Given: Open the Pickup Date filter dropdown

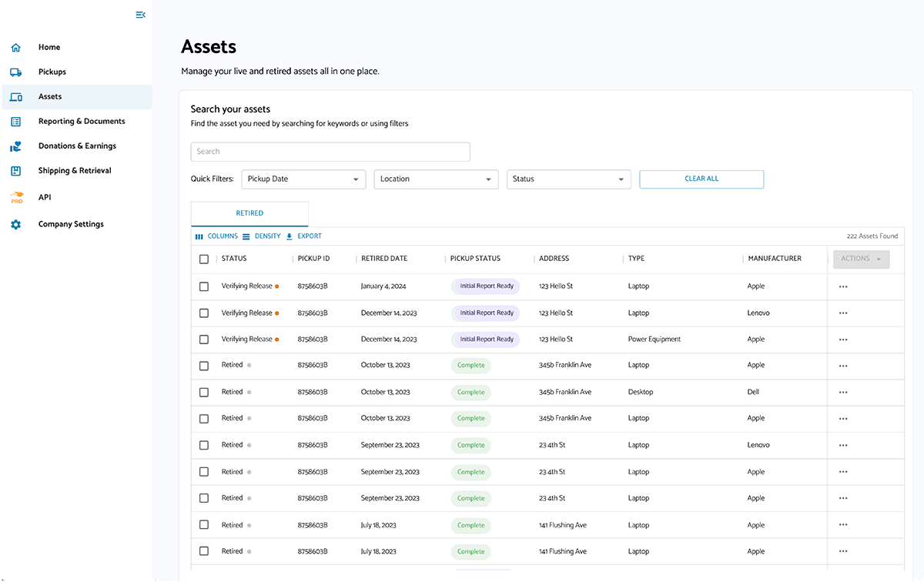Looking at the screenshot, I should (x=303, y=179).
